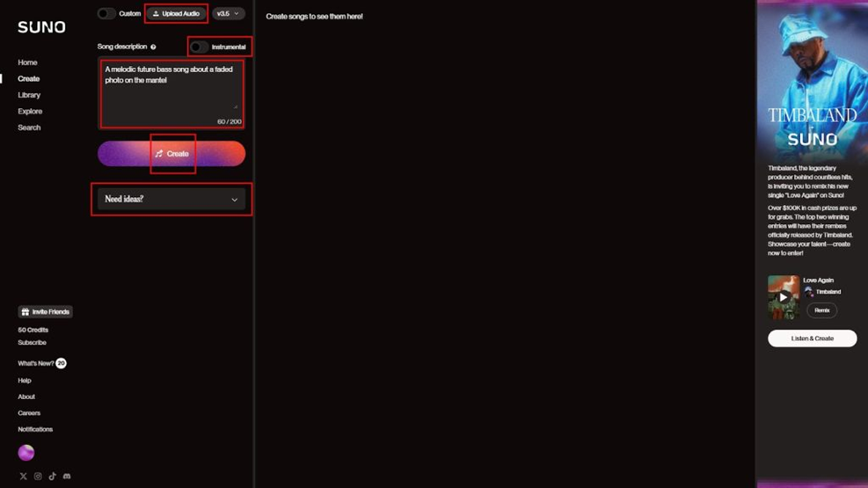Open the Help link
Viewport: 868px width, 488px height.
click(x=25, y=381)
